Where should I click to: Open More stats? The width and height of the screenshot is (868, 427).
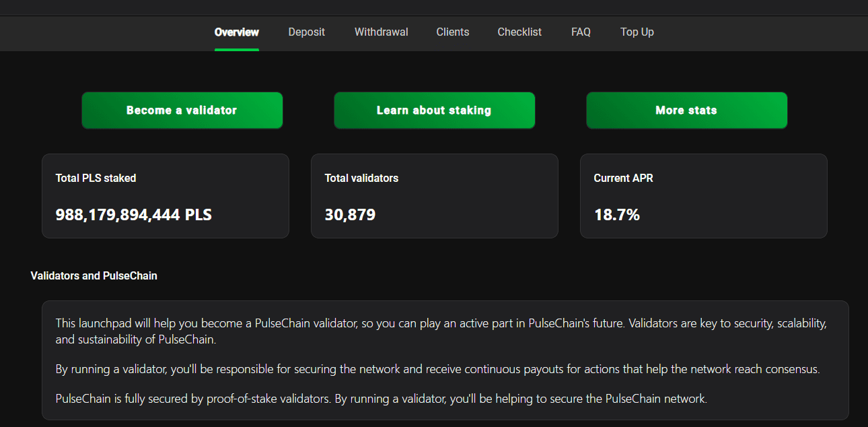point(687,110)
